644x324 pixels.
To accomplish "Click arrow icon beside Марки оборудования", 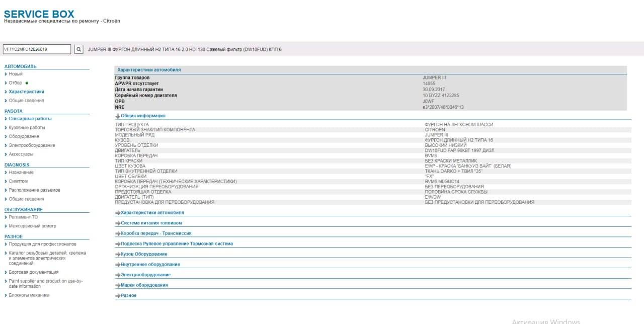I will tap(118, 285).
